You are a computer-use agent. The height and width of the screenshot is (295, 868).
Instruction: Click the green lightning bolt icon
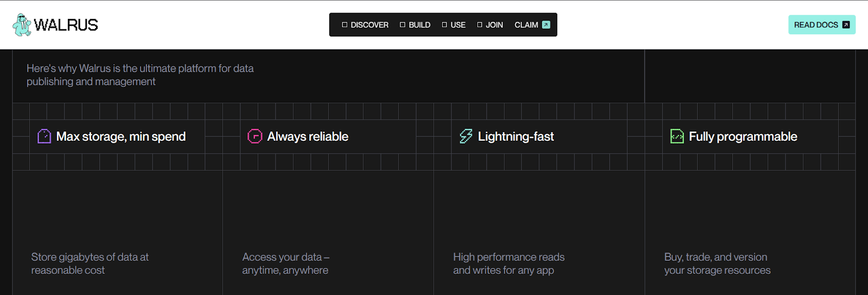click(466, 136)
